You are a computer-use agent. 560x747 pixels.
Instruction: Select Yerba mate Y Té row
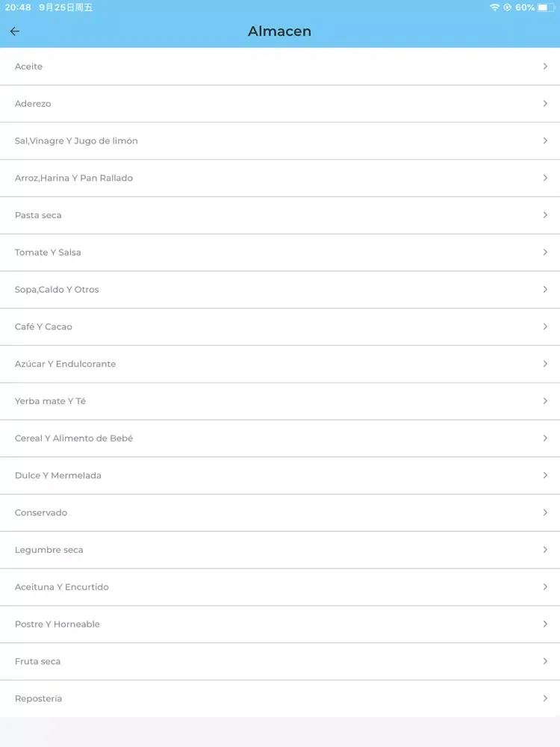coord(280,400)
